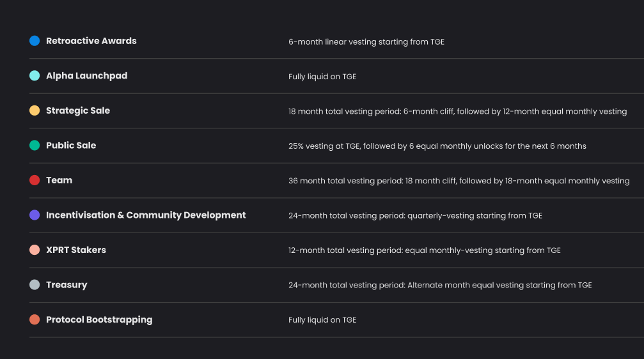Click the green Public Sale color dot
Viewport: 644px width, 359px height.
tap(35, 146)
